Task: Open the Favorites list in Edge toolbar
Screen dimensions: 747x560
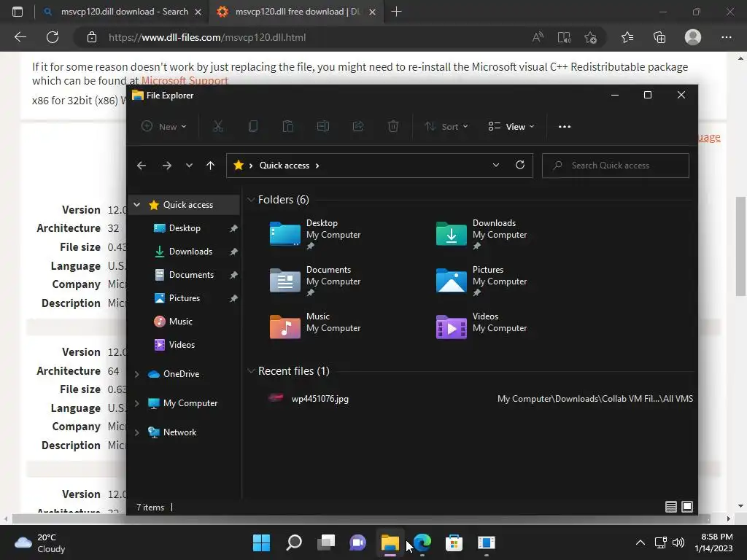Action: point(627,37)
